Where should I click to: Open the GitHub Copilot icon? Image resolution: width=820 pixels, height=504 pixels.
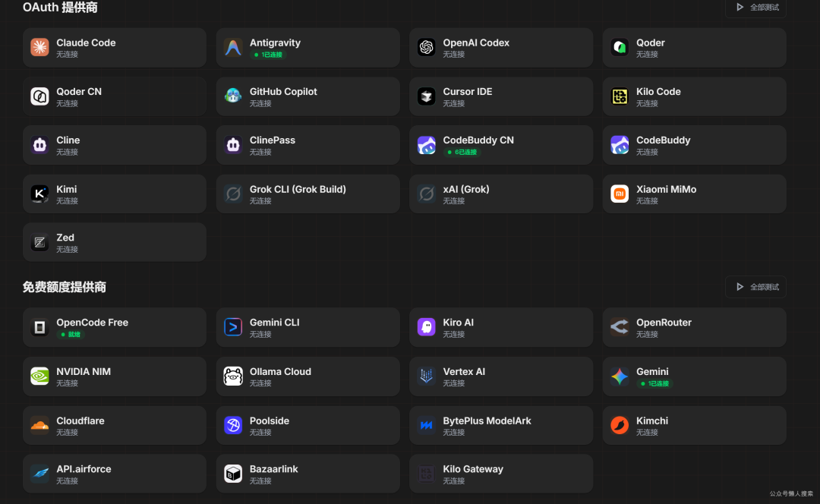click(233, 96)
